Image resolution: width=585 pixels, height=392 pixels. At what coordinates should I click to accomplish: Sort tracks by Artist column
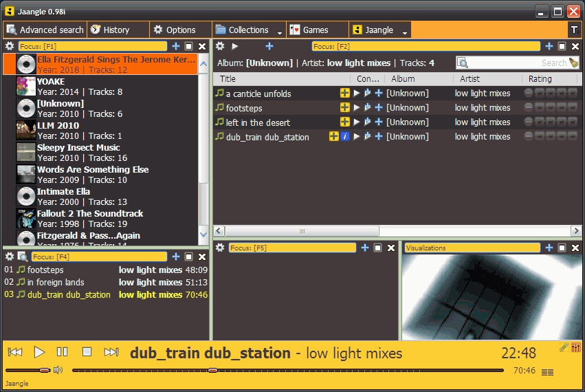487,79
